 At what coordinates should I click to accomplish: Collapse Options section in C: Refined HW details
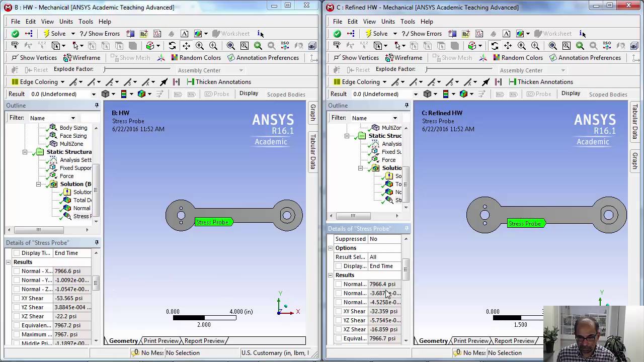pyautogui.click(x=331, y=248)
